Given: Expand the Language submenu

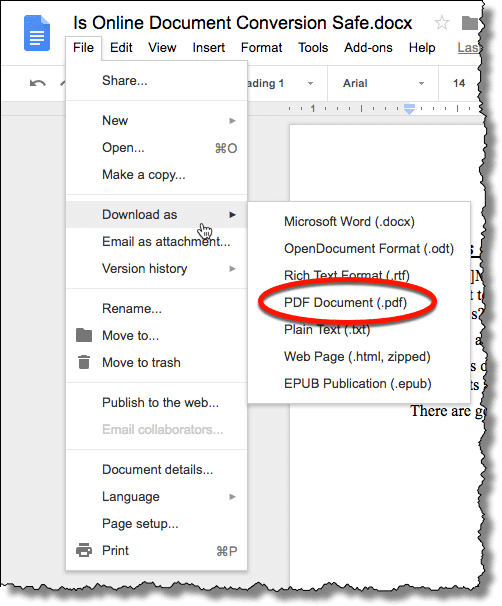Looking at the screenshot, I should [156, 497].
